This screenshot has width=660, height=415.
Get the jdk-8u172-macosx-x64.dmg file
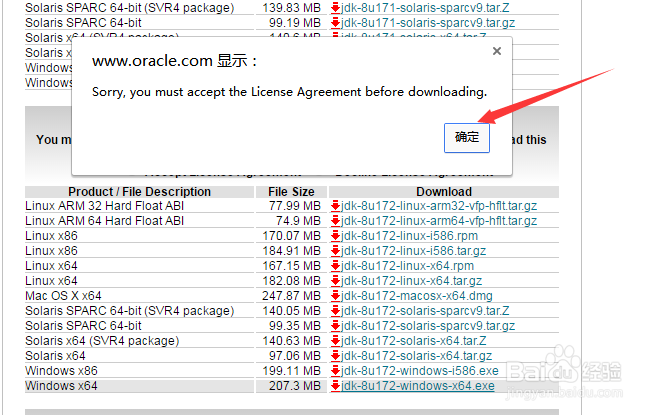point(416,296)
